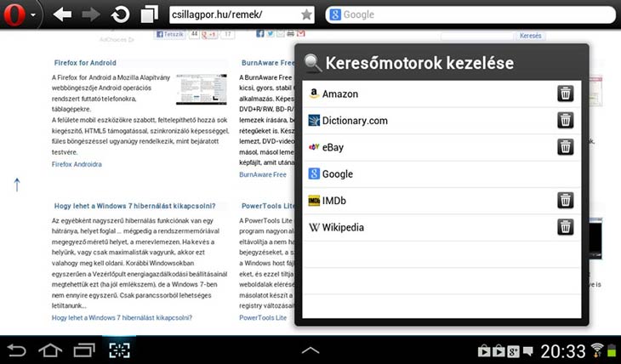Delete the Dictionary.com search engine
Viewport: 621px width, 364px height.
pyautogui.click(x=565, y=121)
